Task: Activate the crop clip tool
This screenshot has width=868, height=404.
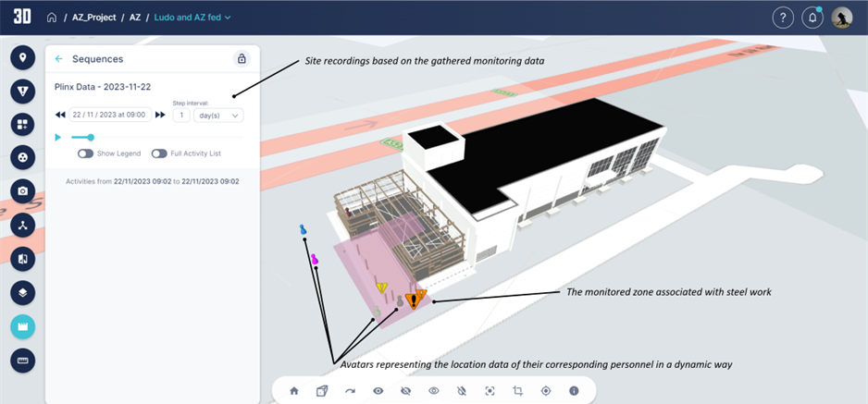Action: [x=517, y=391]
